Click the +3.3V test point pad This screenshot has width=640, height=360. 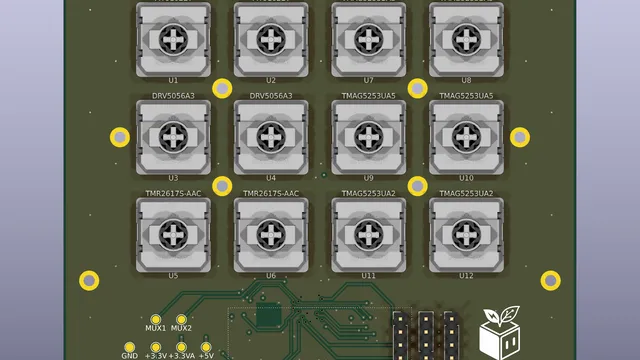tap(156, 347)
